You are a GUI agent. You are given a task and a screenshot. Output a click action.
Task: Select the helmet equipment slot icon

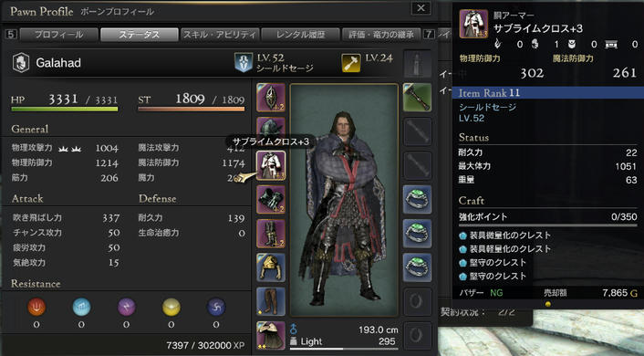pyautogui.click(x=271, y=98)
